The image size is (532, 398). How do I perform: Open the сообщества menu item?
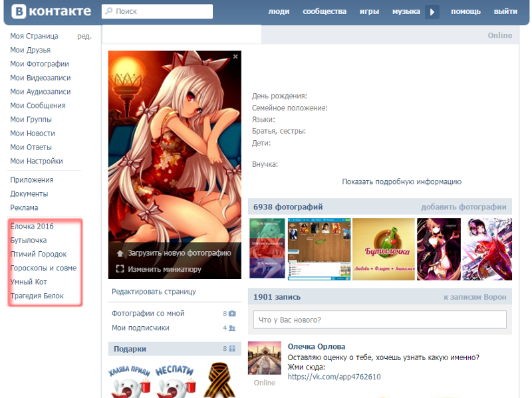pos(325,11)
